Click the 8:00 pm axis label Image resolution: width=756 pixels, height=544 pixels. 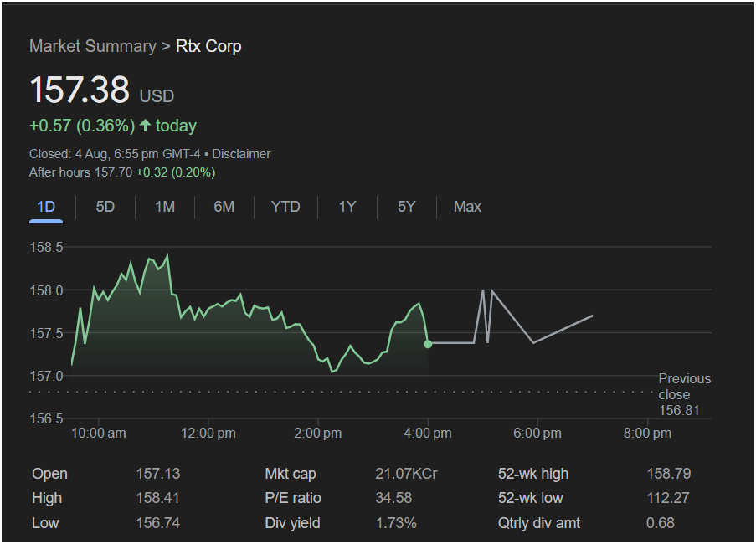(x=647, y=434)
